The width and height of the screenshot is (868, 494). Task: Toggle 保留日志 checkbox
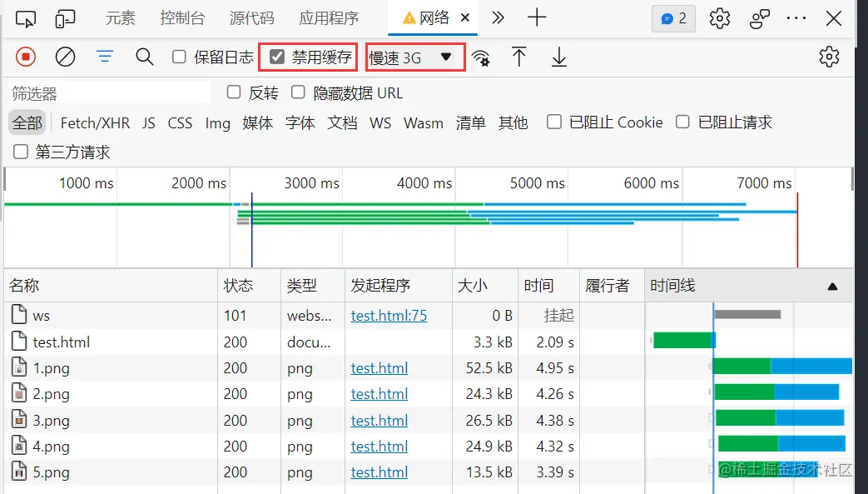coord(179,57)
